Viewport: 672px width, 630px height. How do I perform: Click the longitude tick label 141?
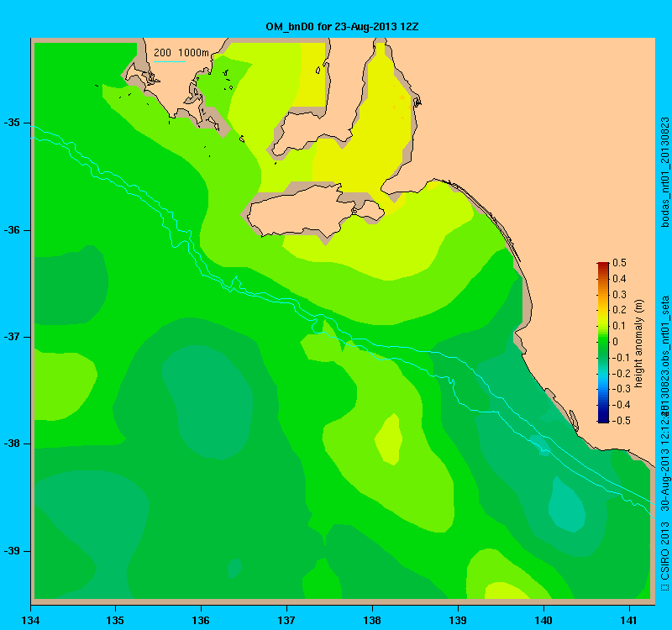[x=629, y=620]
